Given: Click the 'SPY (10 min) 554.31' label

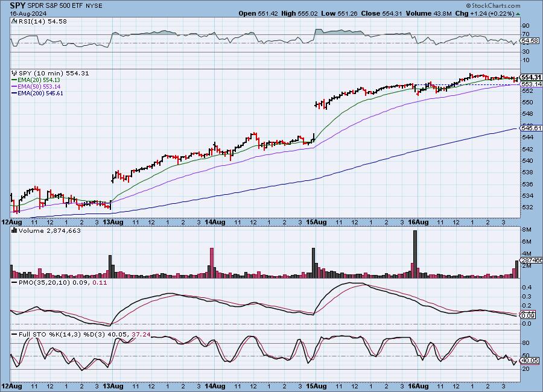Looking at the screenshot, I should [x=54, y=73].
